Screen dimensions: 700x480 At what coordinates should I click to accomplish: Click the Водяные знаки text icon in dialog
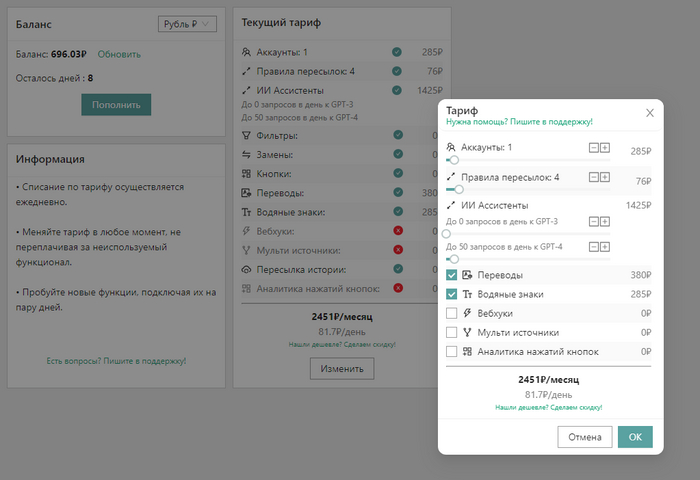tap(467, 294)
